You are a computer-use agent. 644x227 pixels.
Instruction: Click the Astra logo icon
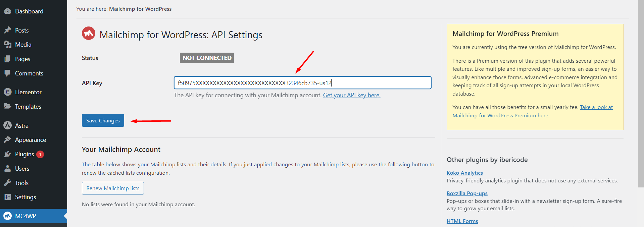coord(7,125)
